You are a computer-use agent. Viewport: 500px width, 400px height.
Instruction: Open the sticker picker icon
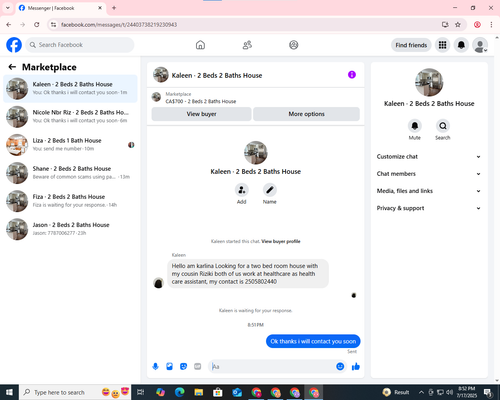coord(183,367)
